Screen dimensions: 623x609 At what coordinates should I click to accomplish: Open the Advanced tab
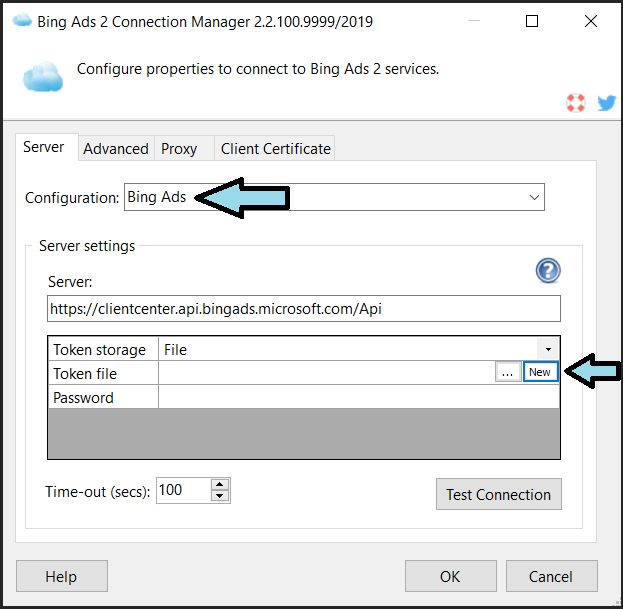point(116,149)
